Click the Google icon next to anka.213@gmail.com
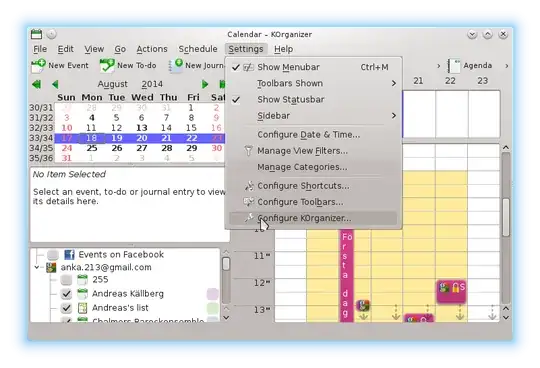The height and width of the screenshot is (368, 540). pyautogui.click(x=51, y=267)
